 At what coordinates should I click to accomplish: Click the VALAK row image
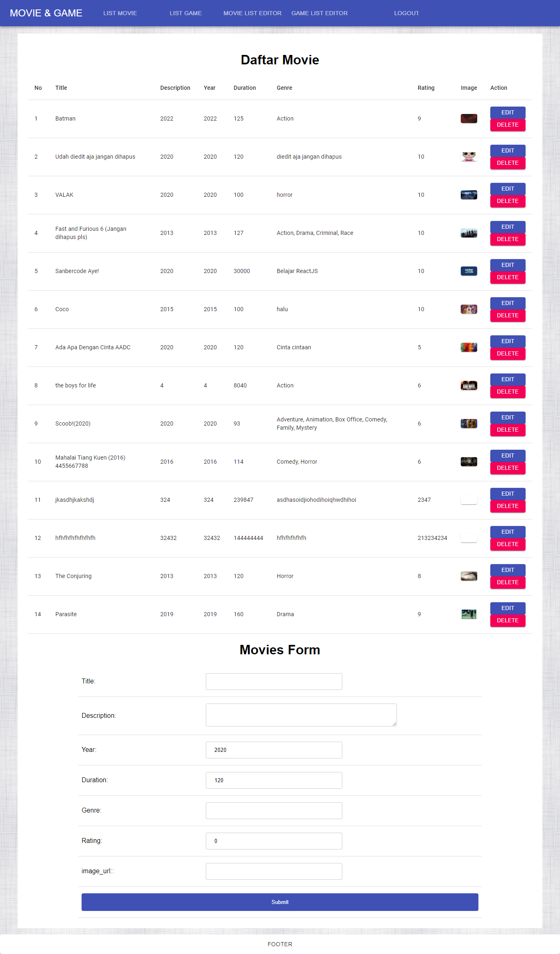click(x=469, y=195)
